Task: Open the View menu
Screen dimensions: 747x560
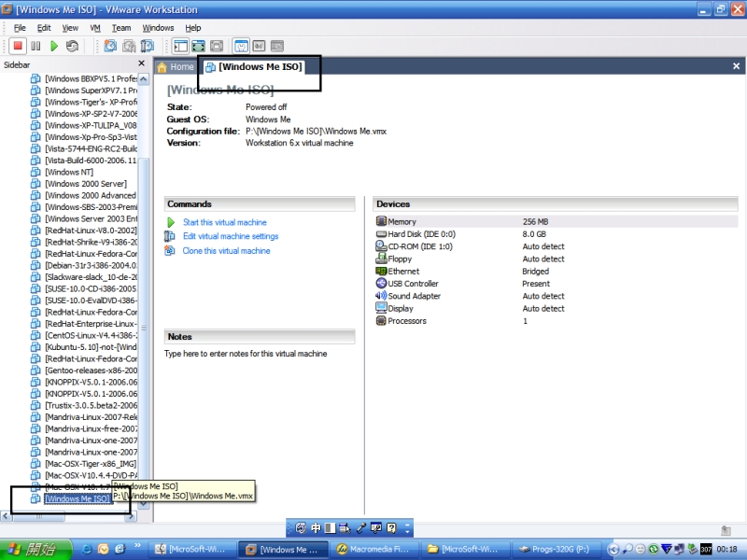Action: coord(70,28)
